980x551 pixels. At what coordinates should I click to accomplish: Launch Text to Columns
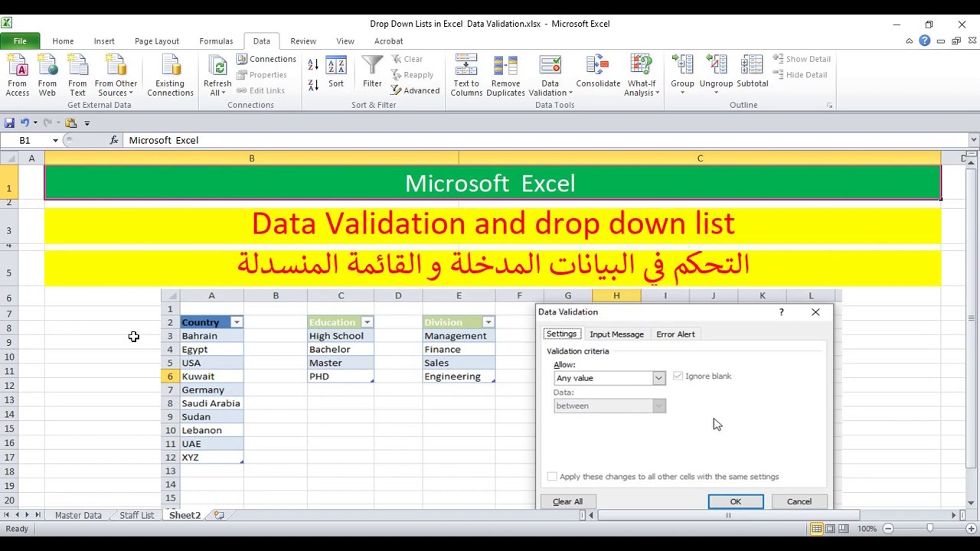(x=466, y=75)
